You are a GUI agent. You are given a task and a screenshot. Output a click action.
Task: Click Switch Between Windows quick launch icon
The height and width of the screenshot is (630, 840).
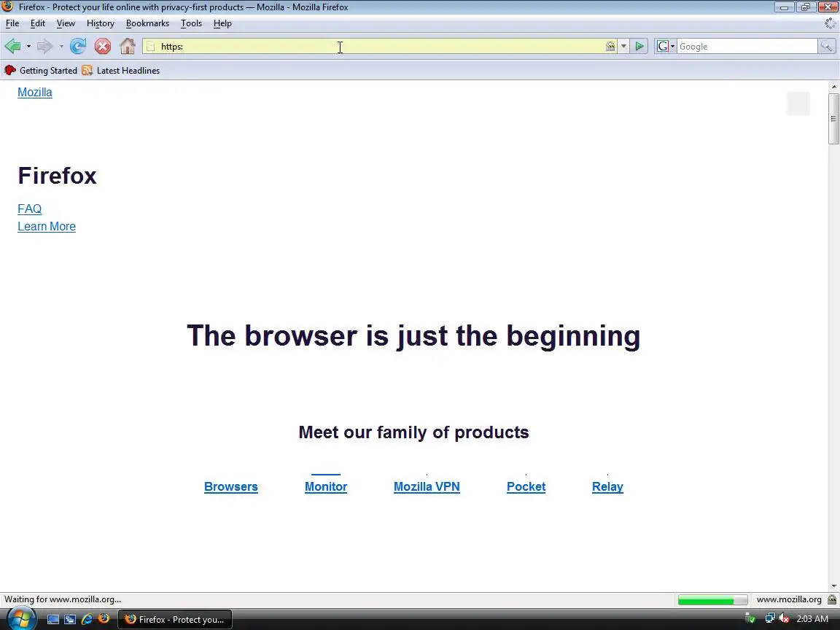pos(70,619)
